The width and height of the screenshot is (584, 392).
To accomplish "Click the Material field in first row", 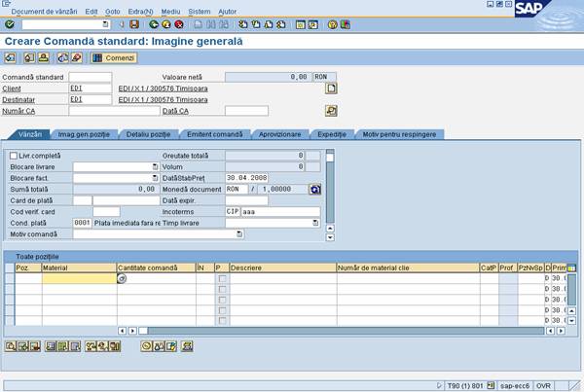I will (78, 278).
